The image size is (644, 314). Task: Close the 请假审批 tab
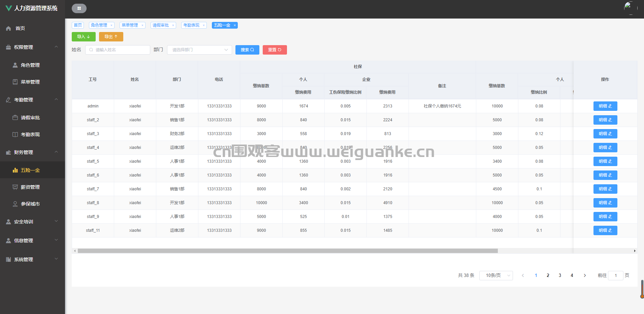(173, 25)
